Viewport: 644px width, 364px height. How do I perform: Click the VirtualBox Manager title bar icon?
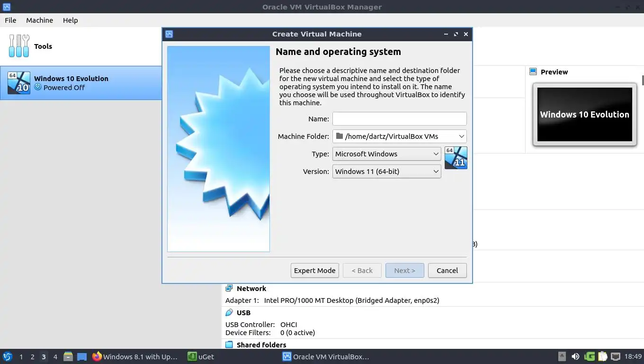pos(6,7)
